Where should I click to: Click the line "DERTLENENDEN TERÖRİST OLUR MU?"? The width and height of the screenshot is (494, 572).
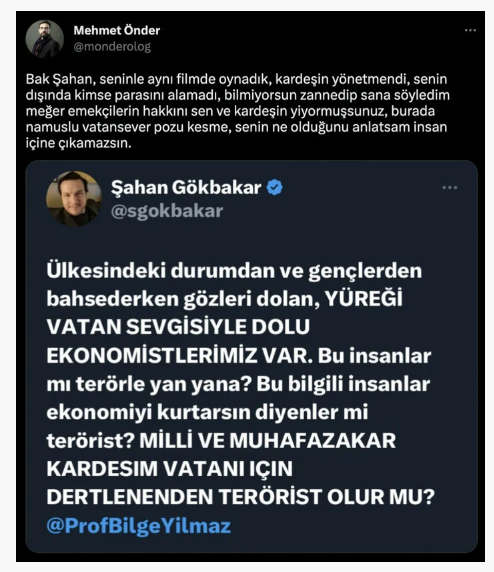tap(240, 497)
